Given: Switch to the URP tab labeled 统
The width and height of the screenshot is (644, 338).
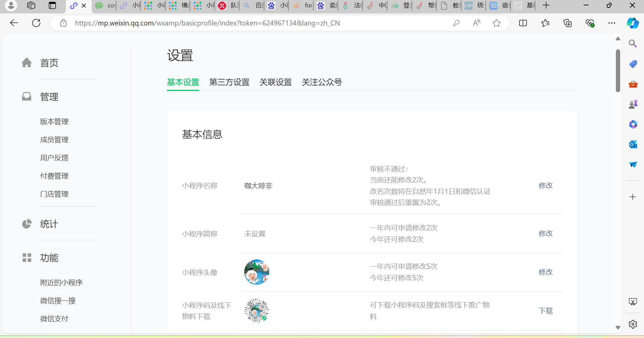Looking at the screenshot, I should click(x=475, y=6).
